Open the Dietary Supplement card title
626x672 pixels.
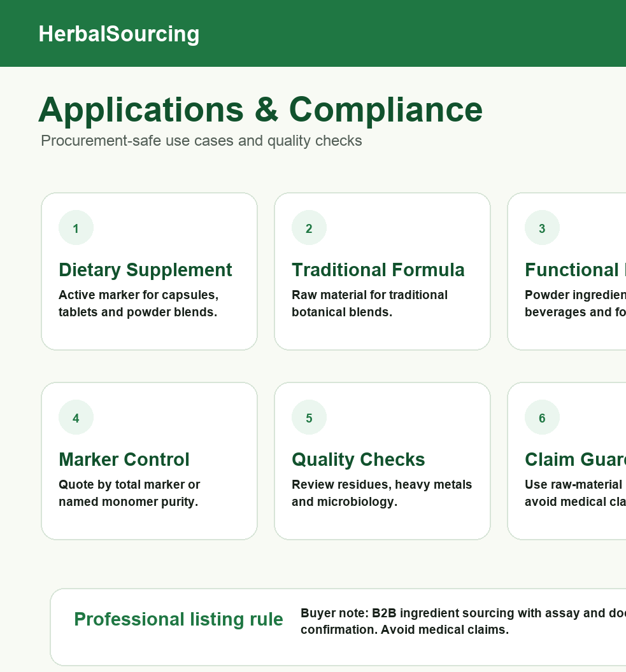click(145, 270)
